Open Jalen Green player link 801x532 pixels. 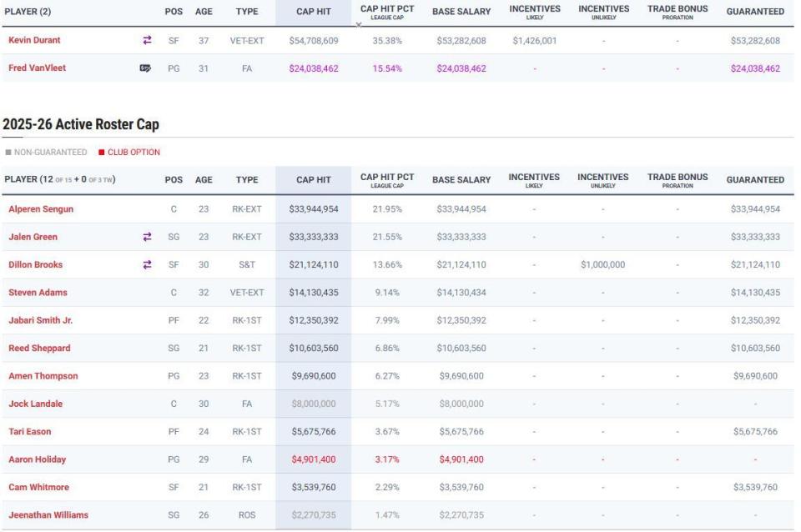pos(33,237)
